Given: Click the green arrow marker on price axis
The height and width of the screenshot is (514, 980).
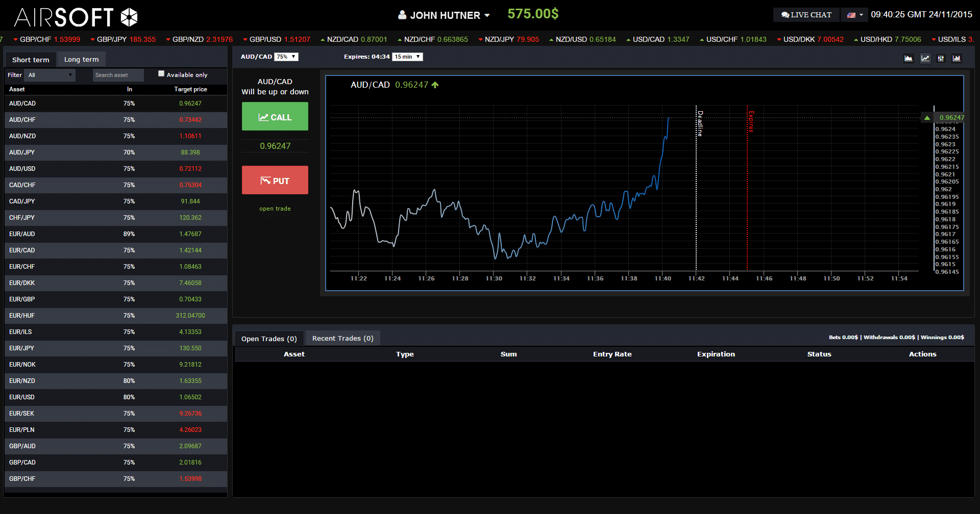Looking at the screenshot, I should tap(927, 118).
